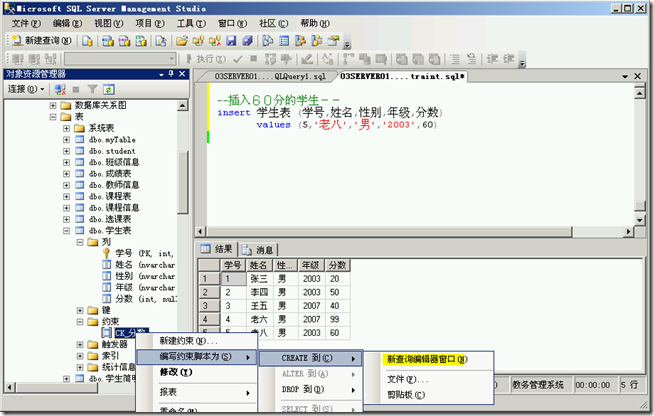Expand the 数据库关系图 node
Viewport: 654px width, 416px height.
click(53, 105)
